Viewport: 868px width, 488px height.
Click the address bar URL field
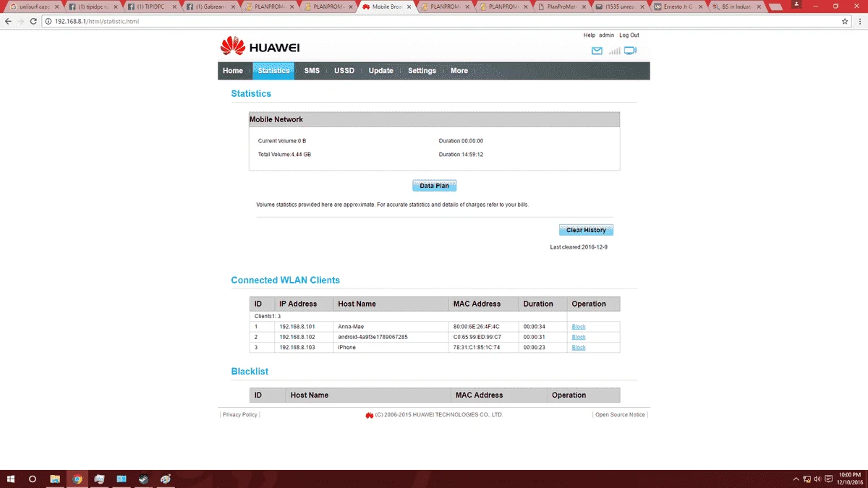click(434, 22)
